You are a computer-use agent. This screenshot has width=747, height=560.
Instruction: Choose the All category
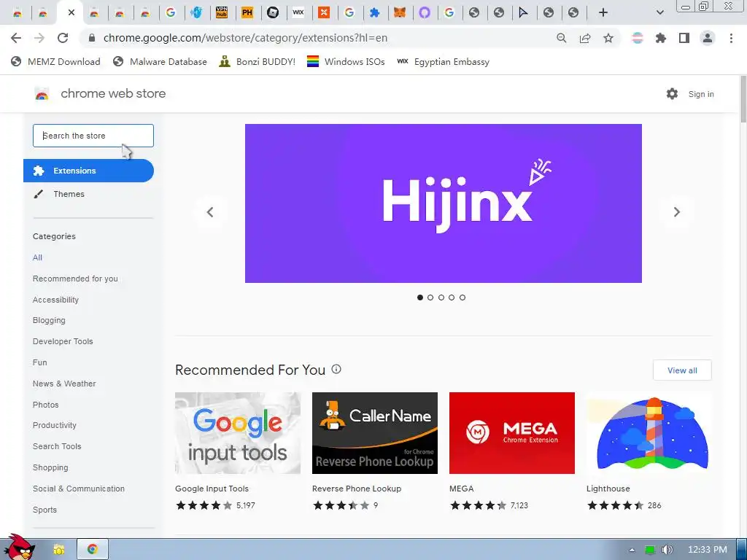tap(37, 257)
